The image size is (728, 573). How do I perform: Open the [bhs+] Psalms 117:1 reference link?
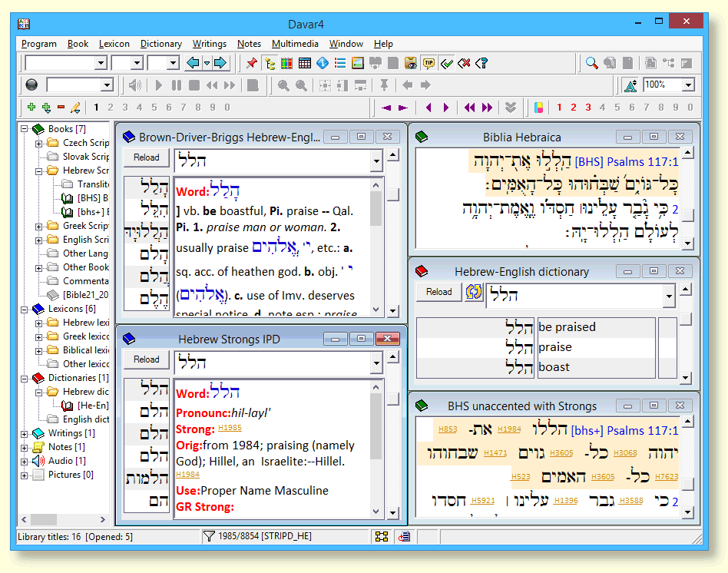tap(625, 430)
